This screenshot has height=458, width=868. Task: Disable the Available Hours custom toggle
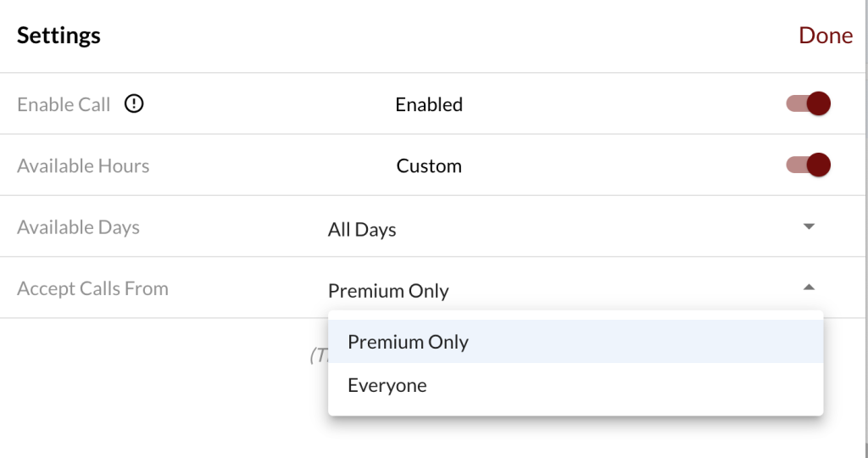point(809,165)
